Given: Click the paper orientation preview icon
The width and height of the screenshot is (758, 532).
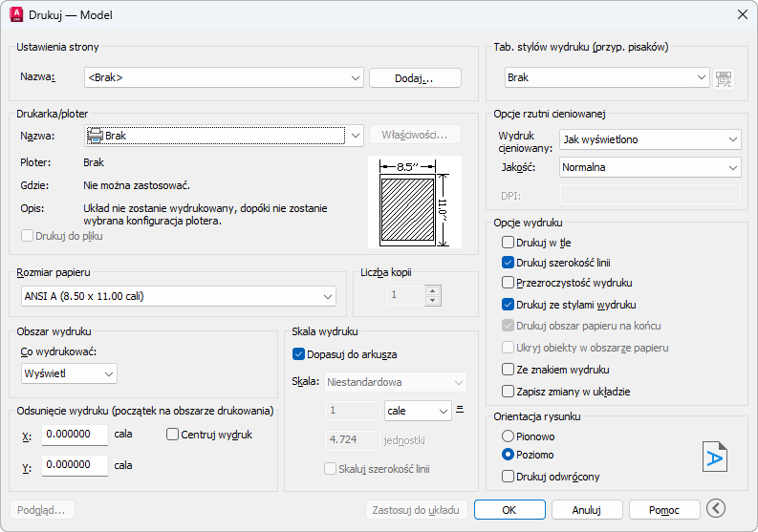Looking at the screenshot, I should (x=715, y=457).
